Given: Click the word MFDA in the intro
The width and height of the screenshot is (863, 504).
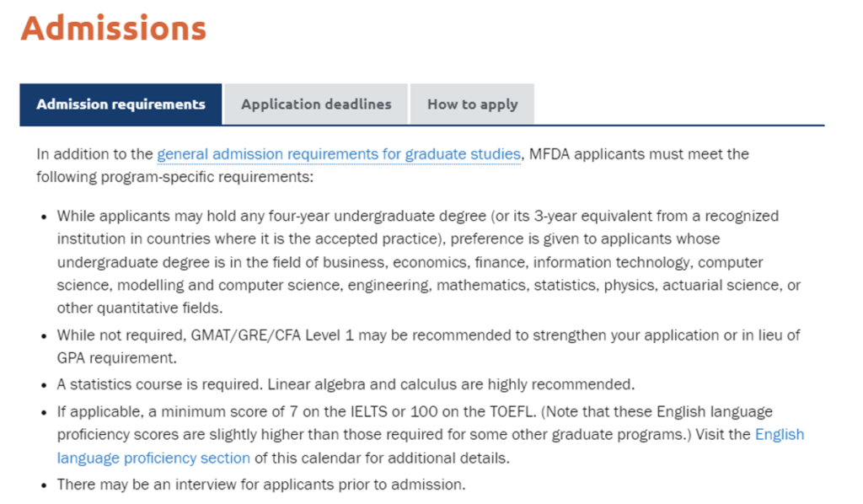Looking at the screenshot, I should click(550, 154).
